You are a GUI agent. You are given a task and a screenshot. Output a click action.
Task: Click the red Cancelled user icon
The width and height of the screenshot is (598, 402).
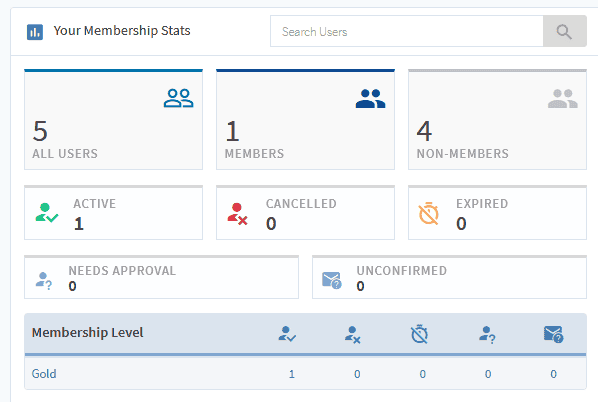point(237,214)
